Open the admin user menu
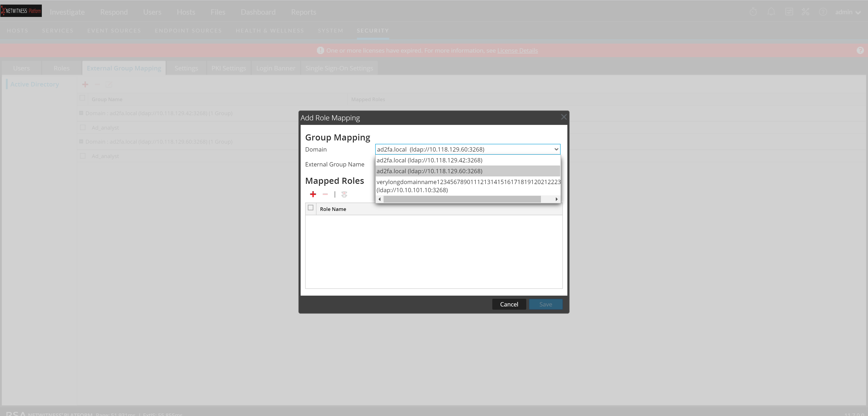The image size is (868, 416). pyautogui.click(x=847, y=12)
